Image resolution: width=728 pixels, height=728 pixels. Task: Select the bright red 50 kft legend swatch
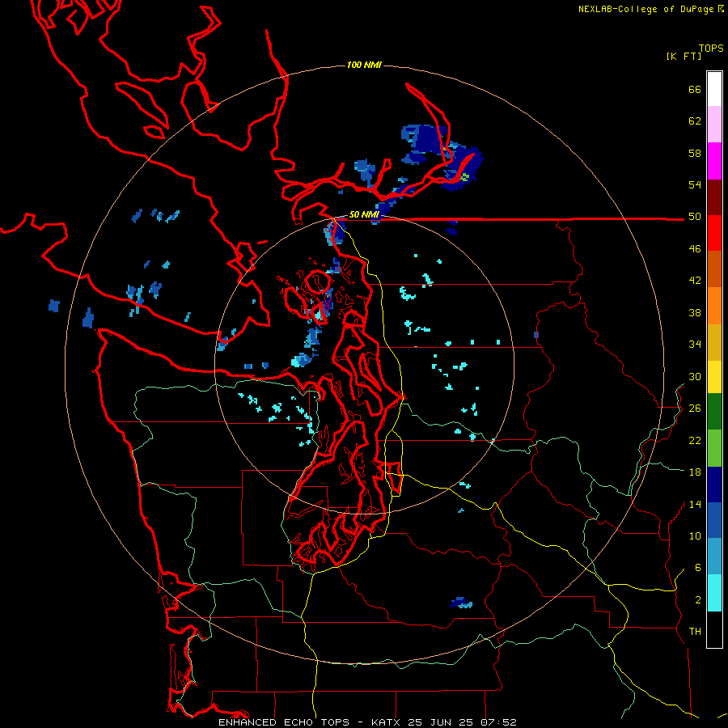(714, 233)
